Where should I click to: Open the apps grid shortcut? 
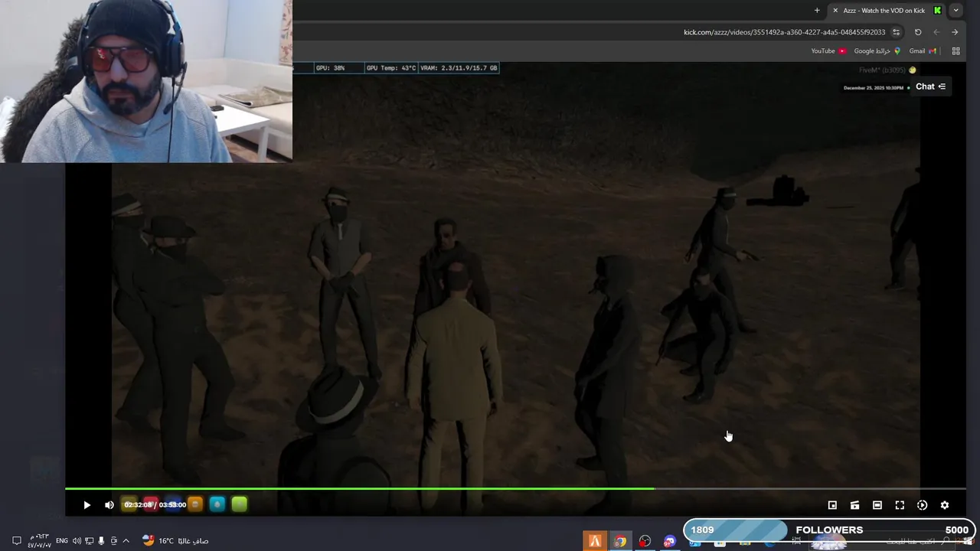[955, 51]
